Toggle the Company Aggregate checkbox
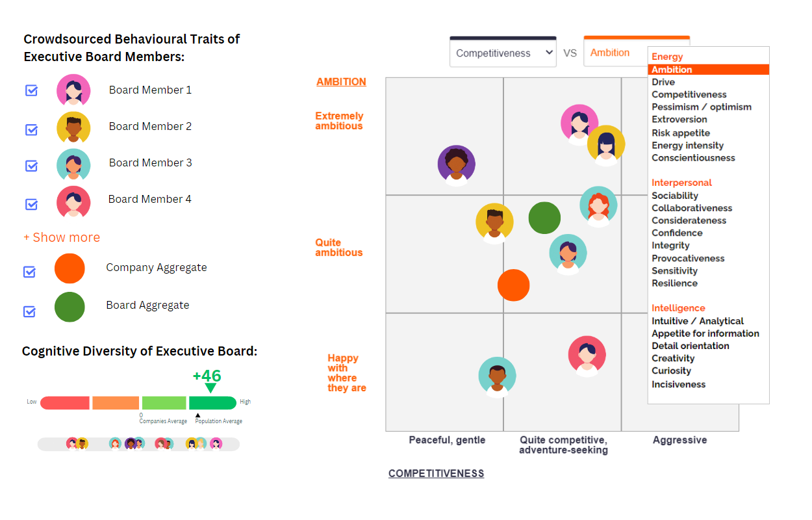This screenshot has height=520, width=812. (29, 272)
